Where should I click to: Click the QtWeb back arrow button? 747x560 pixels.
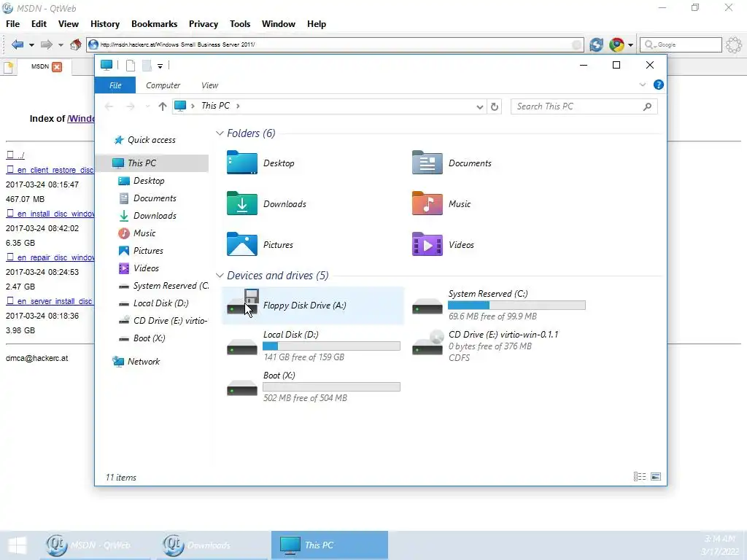[18, 44]
